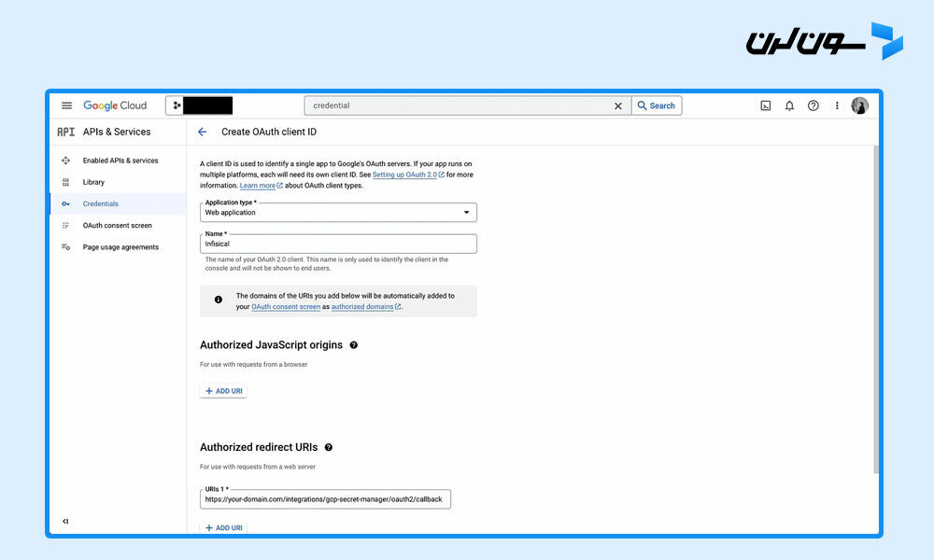The width and height of the screenshot is (934, 560).
Task: Click the Enabled APIs & services icon
Action: tap(65, 161)
